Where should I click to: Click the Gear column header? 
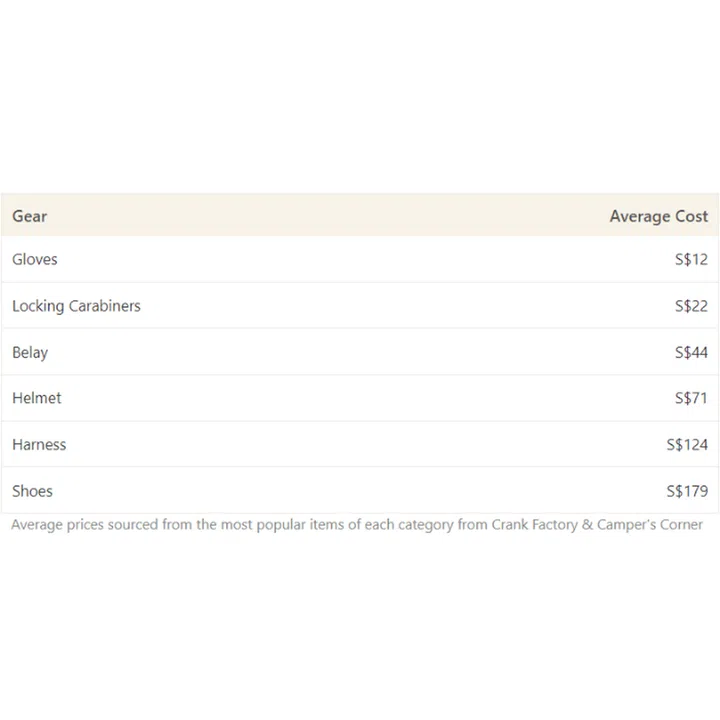coord(30,216)
